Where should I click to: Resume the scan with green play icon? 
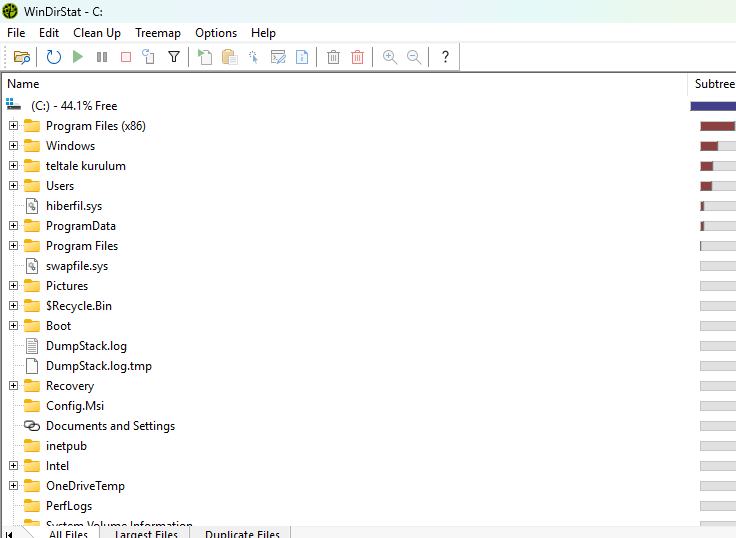coord(77,57)
